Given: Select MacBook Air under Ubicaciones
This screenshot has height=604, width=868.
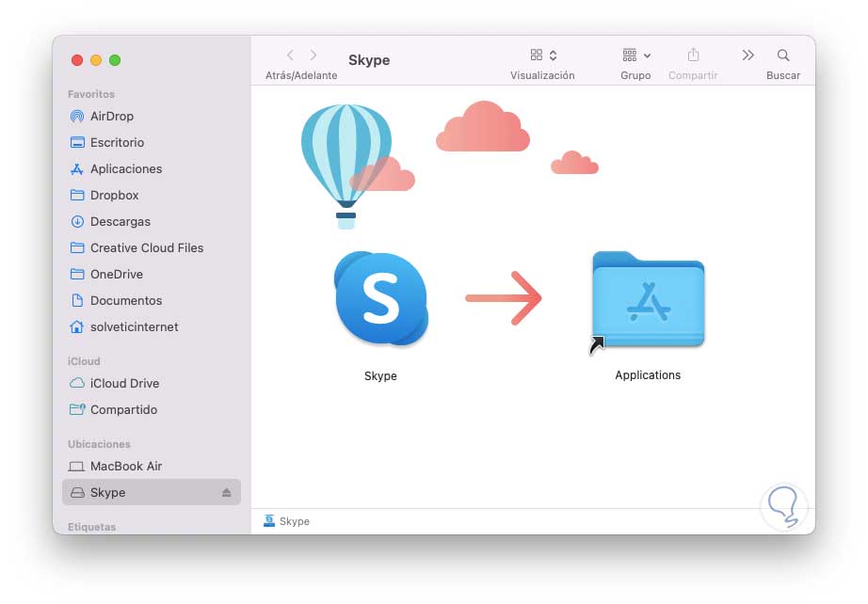Looking at the screenshot, I should (x=152, y=467).
